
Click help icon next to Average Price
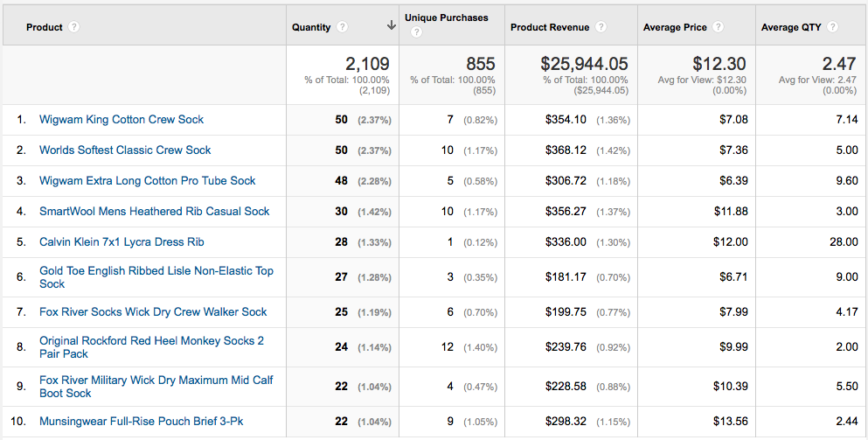719,26
